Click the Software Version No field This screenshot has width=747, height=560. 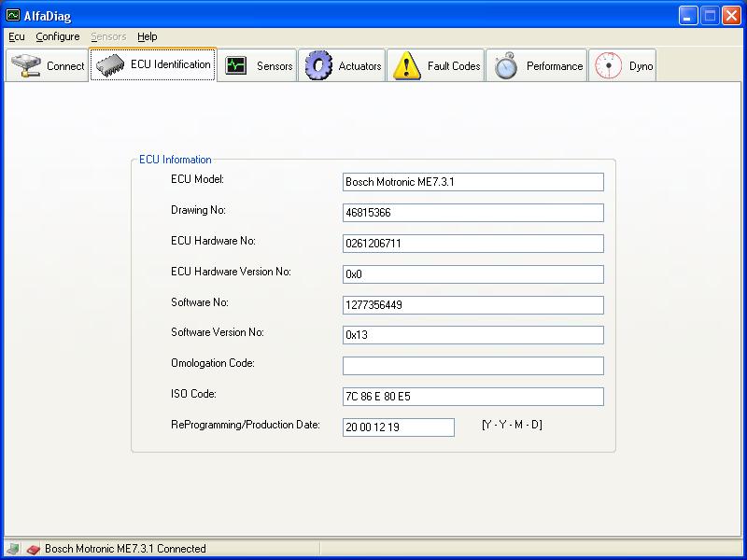pyautogui.click(x=473, y=335)
